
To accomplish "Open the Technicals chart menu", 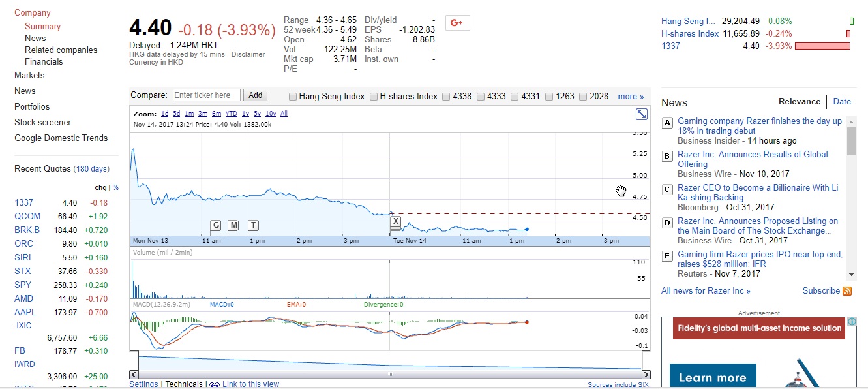I will (x=184, y=384).
